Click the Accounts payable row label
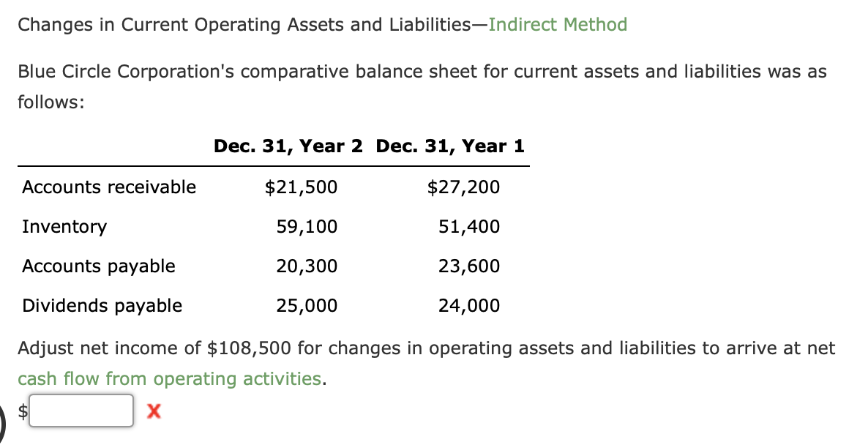Image resolution: width=868 pixels, height=445 pixels. 98,266
